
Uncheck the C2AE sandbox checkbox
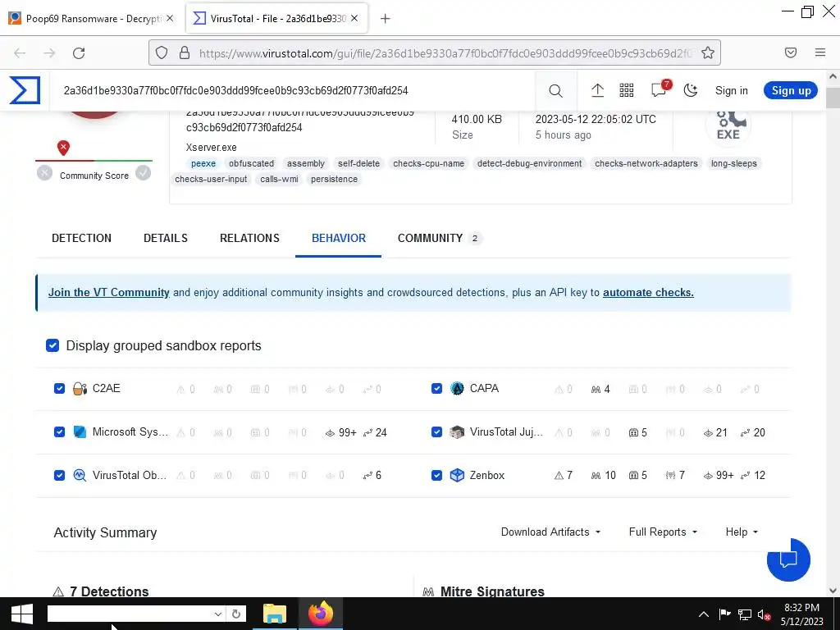[59, 388]
